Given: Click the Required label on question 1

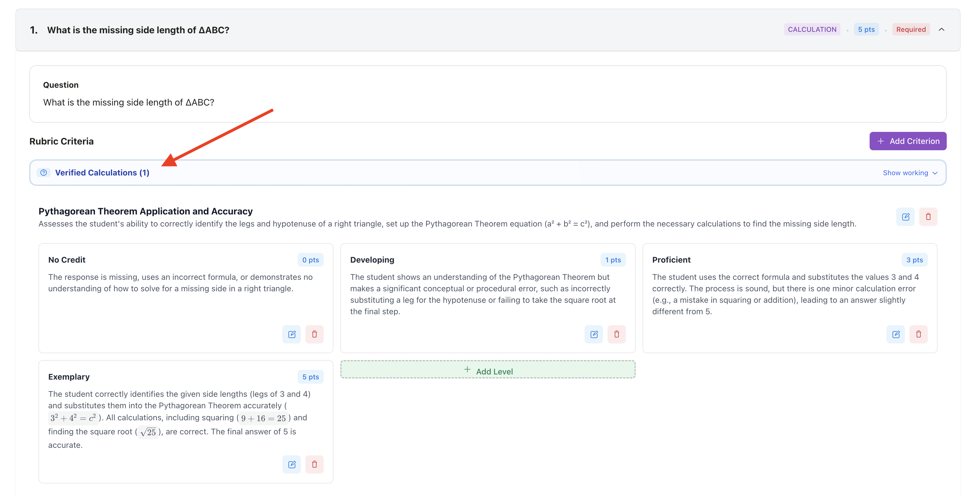Looking at the screenshot, I should tap(911, 29).
